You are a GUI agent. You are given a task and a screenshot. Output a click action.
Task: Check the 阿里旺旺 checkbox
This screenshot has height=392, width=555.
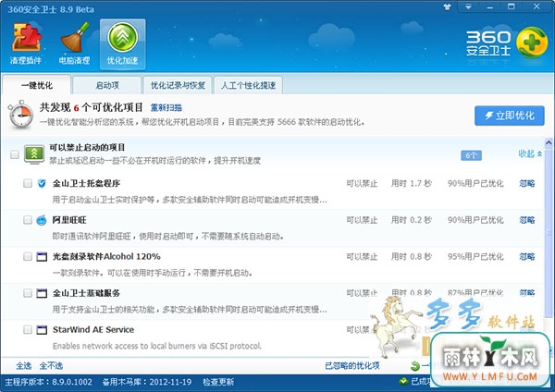pos(28,220)
